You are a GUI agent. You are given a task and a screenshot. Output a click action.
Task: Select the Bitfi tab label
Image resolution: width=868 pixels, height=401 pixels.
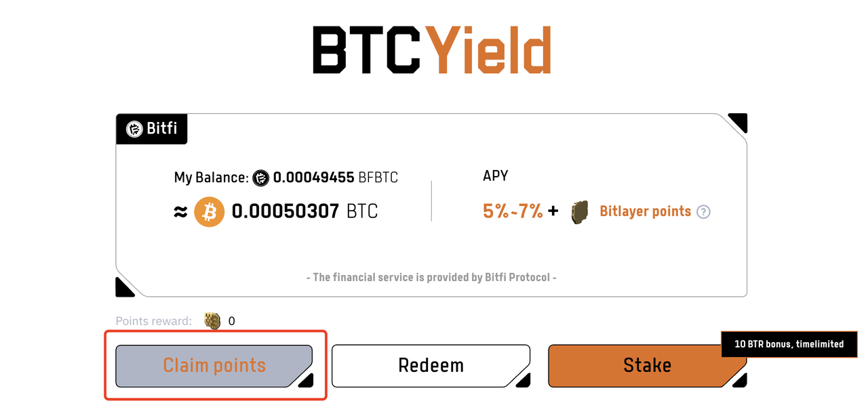(161, 129)
